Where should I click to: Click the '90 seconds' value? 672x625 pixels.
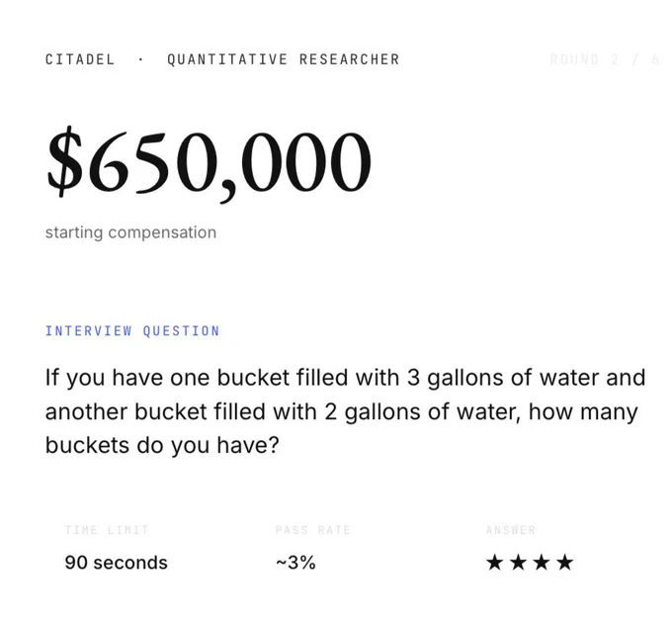point(117,563)
